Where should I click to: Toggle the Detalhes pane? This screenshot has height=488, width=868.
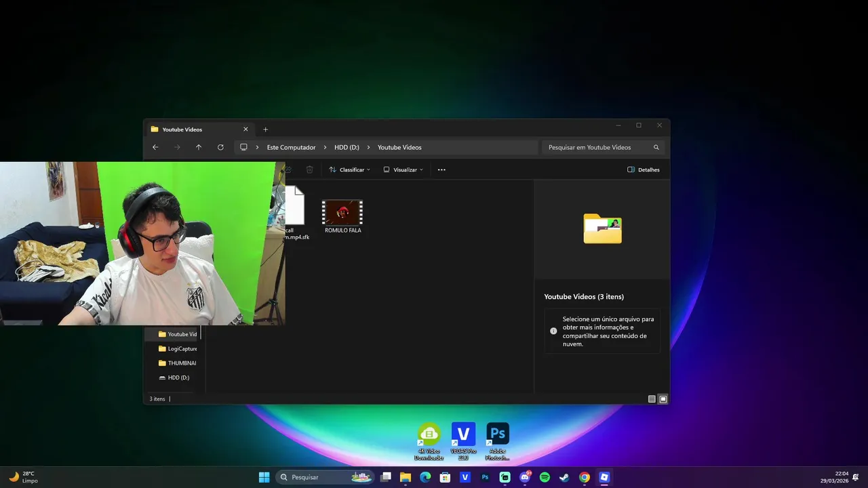pos(644,169)
